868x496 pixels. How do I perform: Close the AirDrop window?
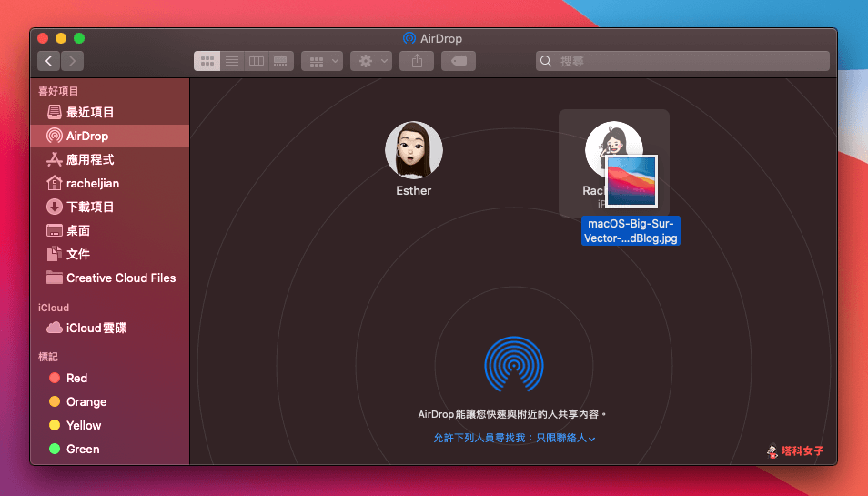(x=43, y=38)
